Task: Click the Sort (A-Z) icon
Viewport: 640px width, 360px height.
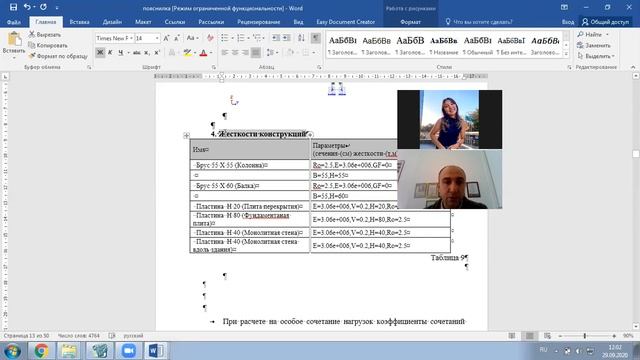Action: point(301,38)
